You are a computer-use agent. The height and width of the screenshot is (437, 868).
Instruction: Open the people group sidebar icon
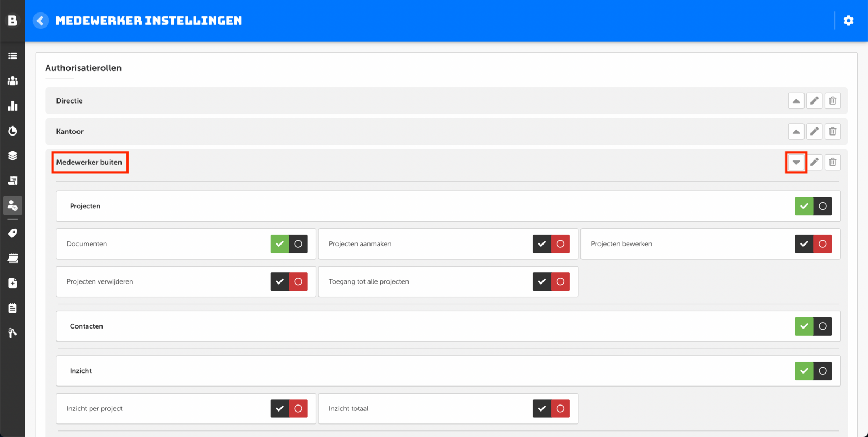coord(12,81)
